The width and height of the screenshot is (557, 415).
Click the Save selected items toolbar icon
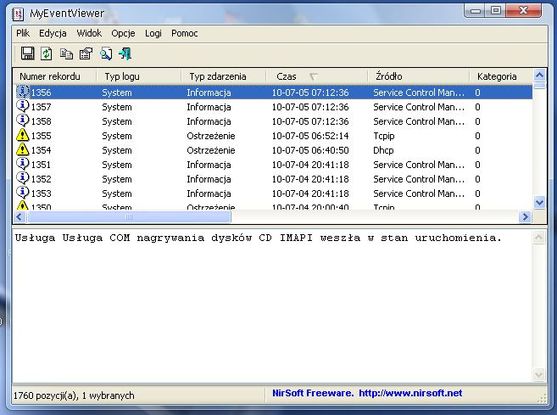(27, 54)
